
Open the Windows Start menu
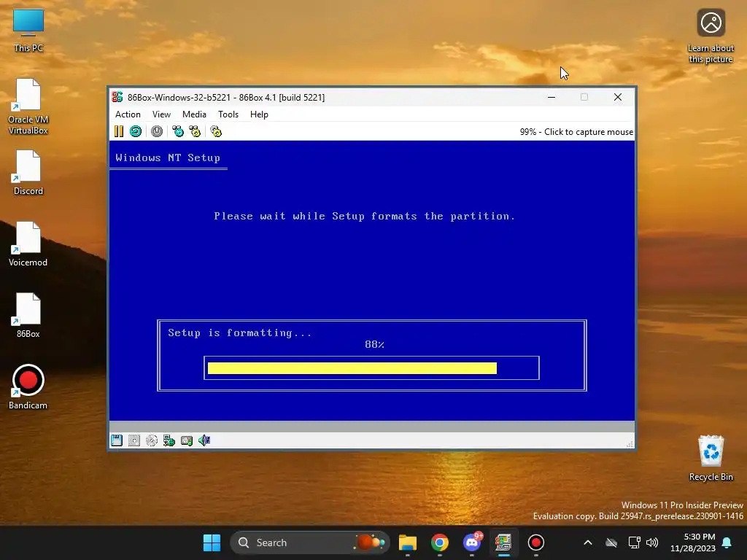[212, 542]
